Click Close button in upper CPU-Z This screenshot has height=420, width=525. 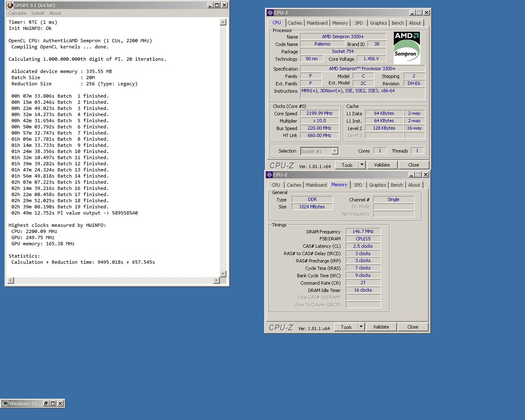pos(413,165)
